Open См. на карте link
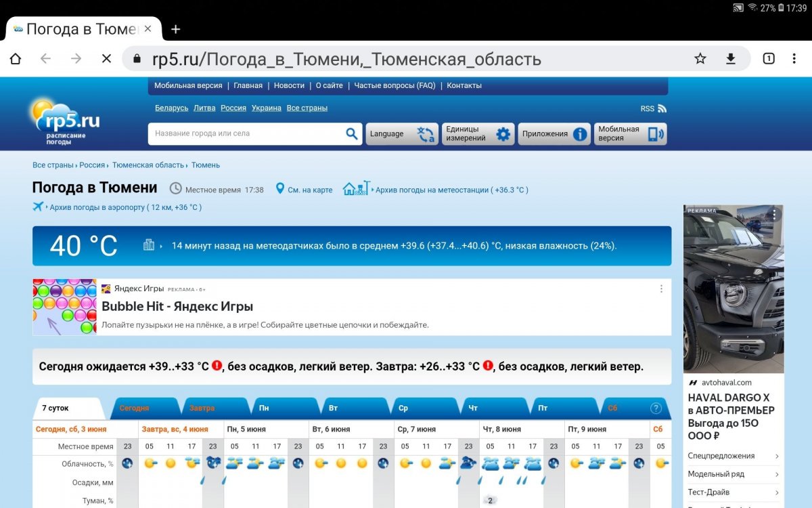The height and width of the screenshot is (508, 812). tap(309, 190)
